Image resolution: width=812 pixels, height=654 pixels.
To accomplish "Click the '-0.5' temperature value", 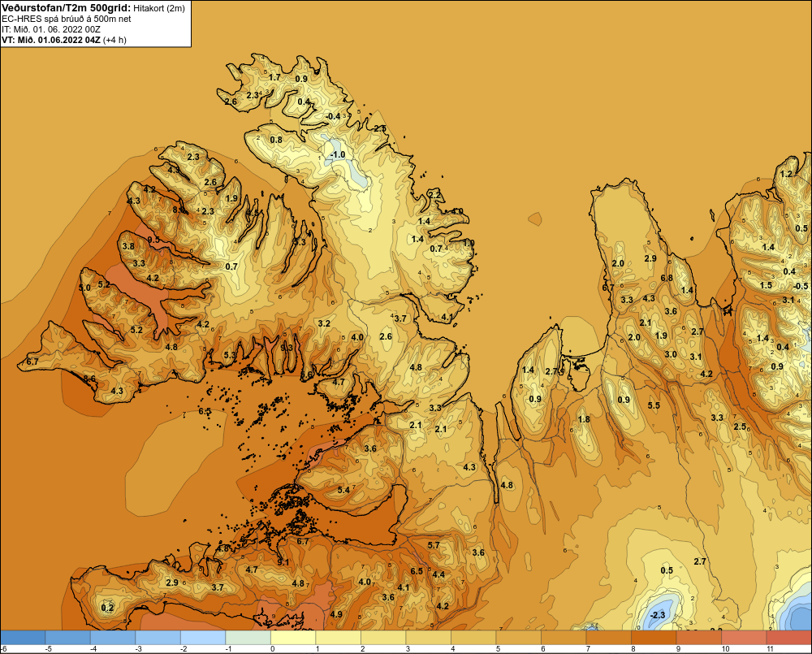I will point(801,286).
